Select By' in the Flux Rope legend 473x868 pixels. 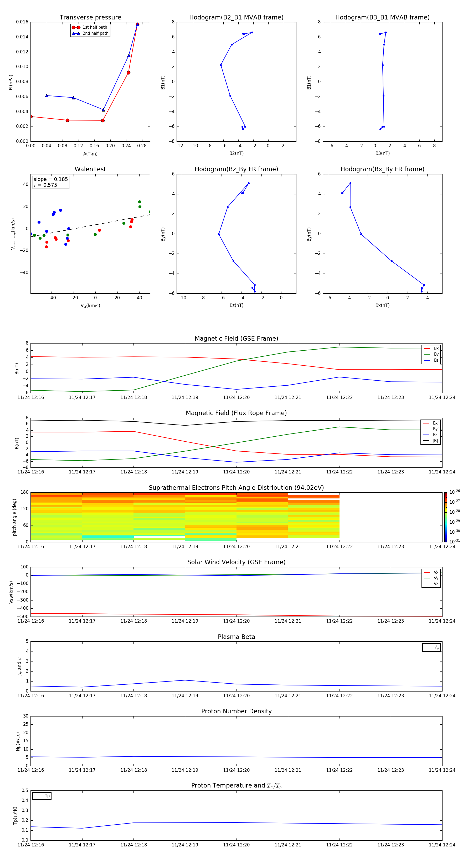coord(431,429)
